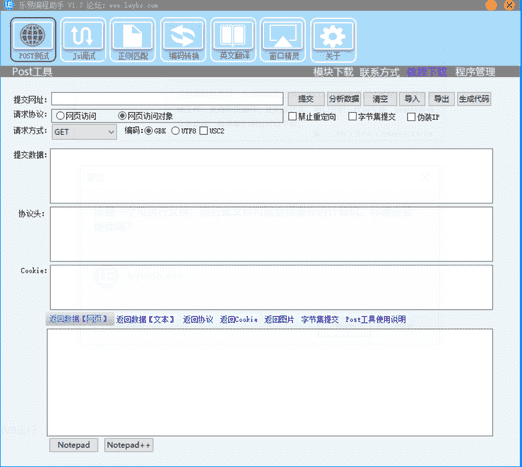
Task: Focus the 提交网址 URL input field
Action: (167, 99)
